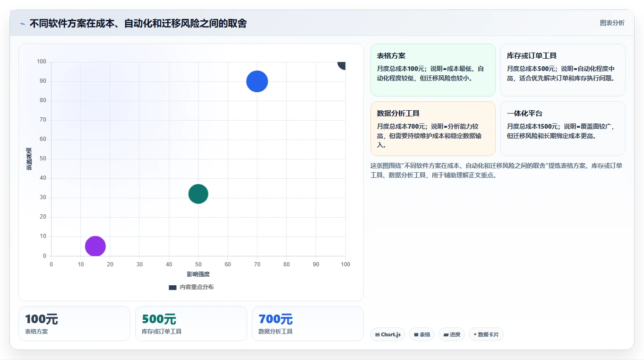The image size is (644, 360).
Task: Click the 100元 stat card
Action: pos(74,324)
